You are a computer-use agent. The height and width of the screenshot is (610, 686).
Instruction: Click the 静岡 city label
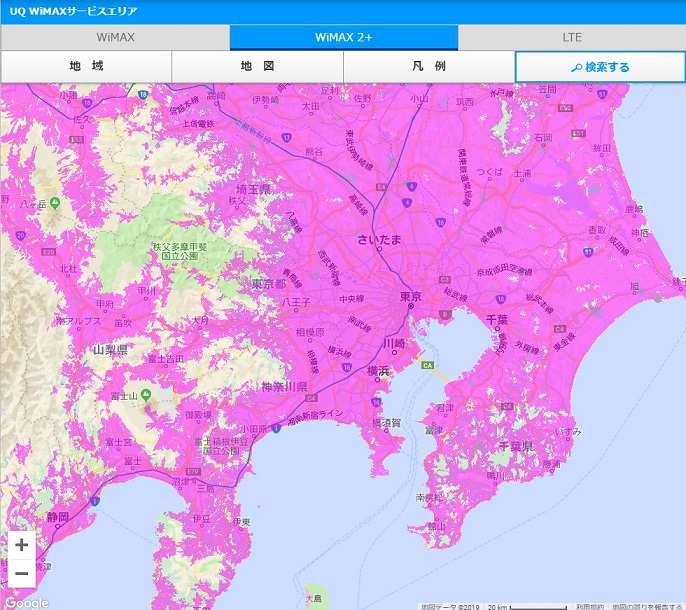pos(58,518)
